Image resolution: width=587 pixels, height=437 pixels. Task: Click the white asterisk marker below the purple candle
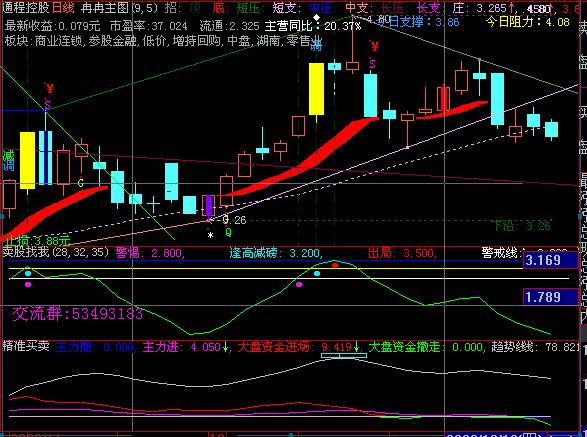[210, 235]
